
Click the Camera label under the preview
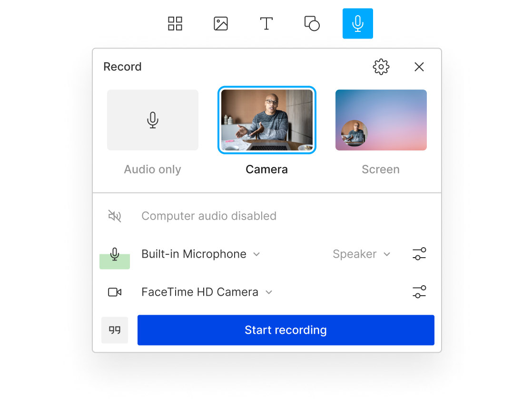[266, 169]
